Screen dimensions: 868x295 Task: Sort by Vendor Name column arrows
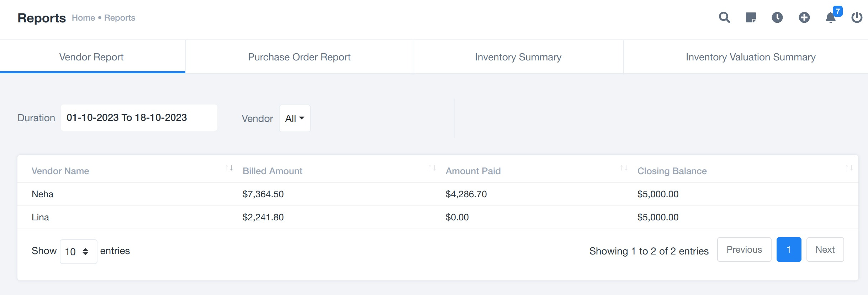229,168
